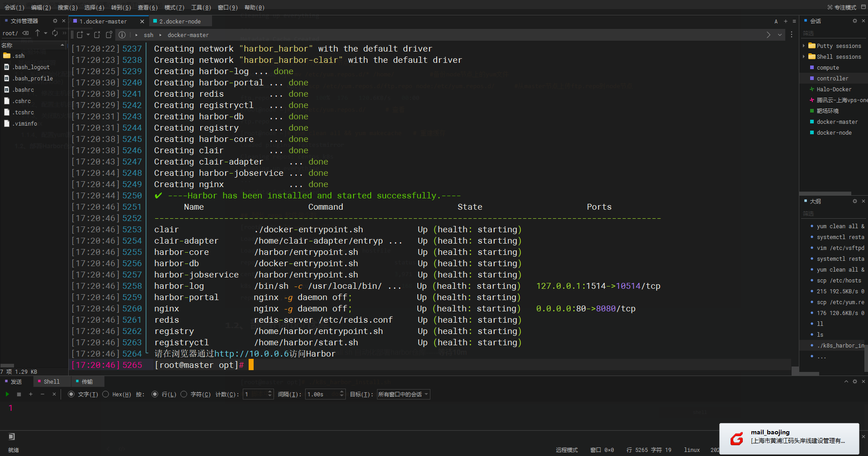Image resolution: width=868 pixels, height=456 pixels.
Task: Open the session info icon
Action: pos(122,35)
